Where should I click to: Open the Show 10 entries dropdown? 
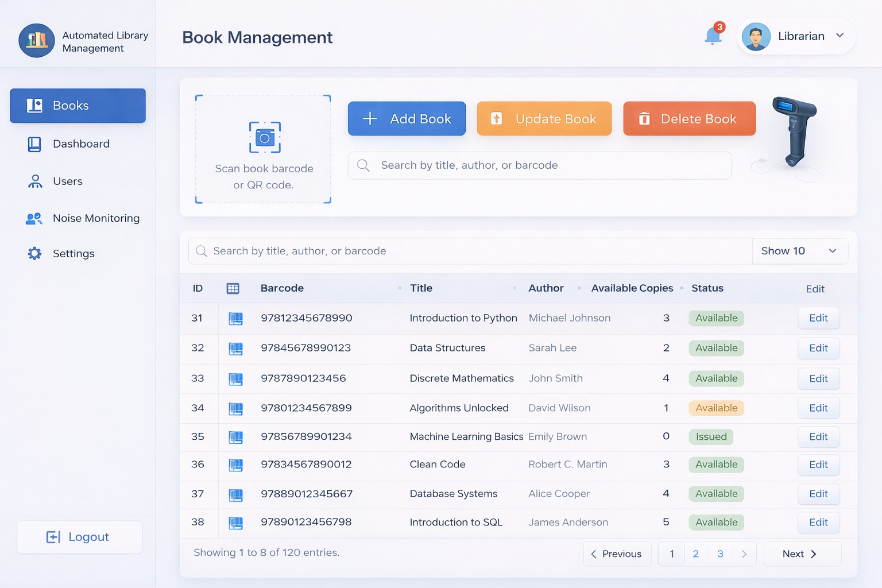799,251
